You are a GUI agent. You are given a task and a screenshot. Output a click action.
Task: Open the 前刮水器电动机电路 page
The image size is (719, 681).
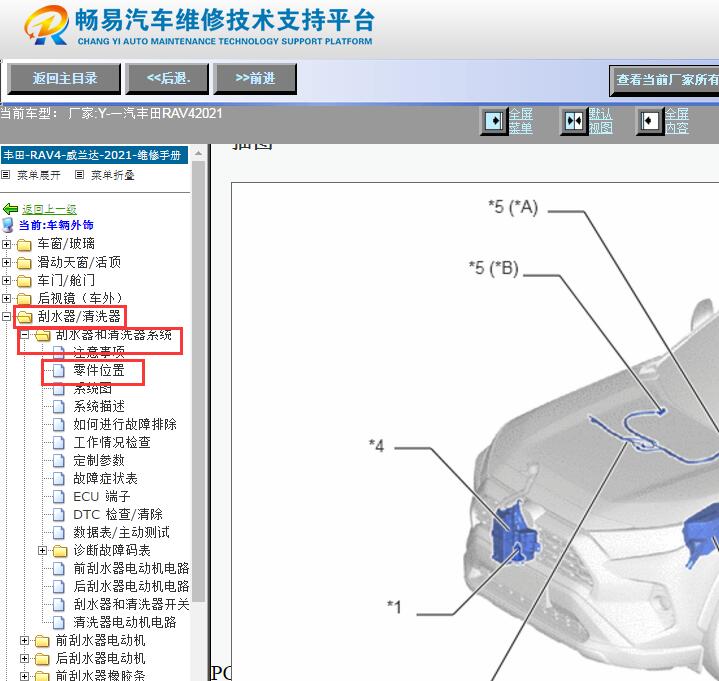131,569
